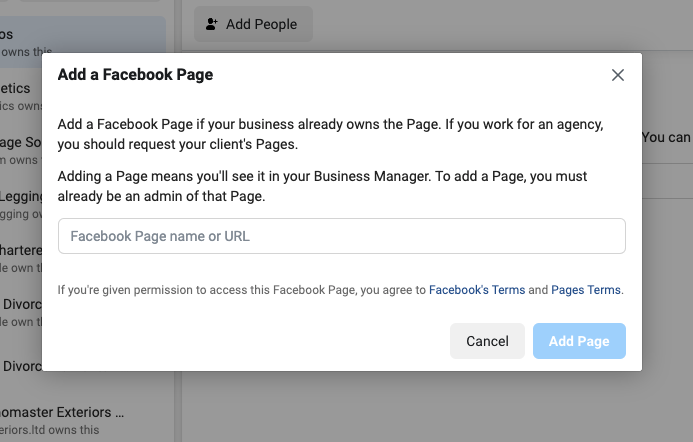Select the 'omaster Exteriors' sidebar page
This screenshot has height=442, width=693.
(62, 419)
